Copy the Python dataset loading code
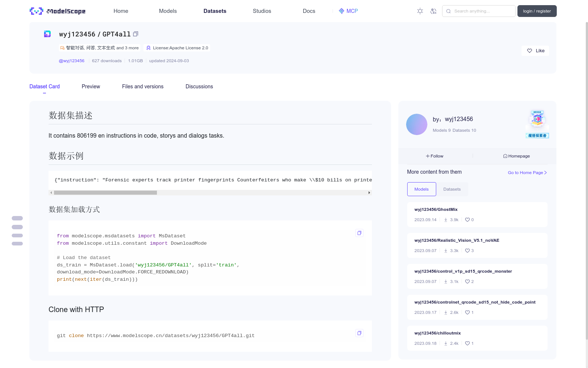The height and width of the screenshot is (368, 588). (359, 233)
